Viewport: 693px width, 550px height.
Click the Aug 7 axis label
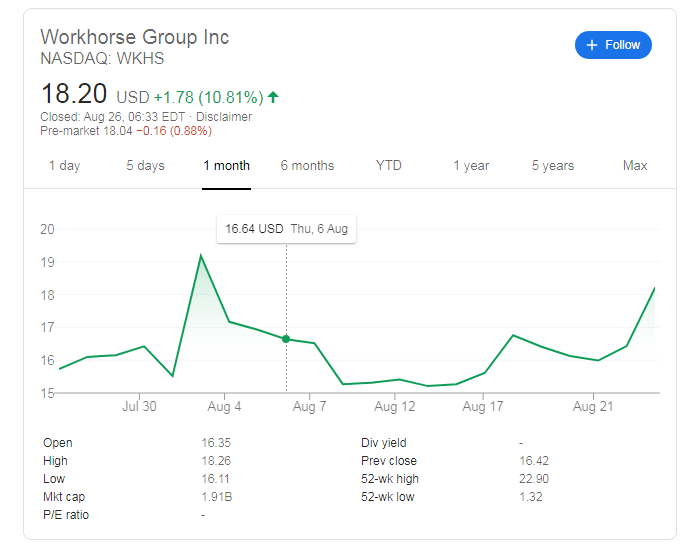click(x=309, y=406)
